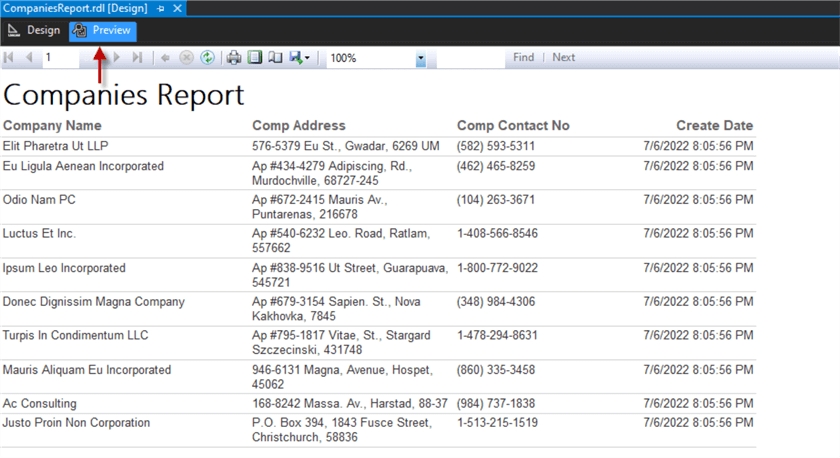Viewport: 840px width, 458px height.
Task: Click the Comp Address column header
Action: [x=299, y=125]
